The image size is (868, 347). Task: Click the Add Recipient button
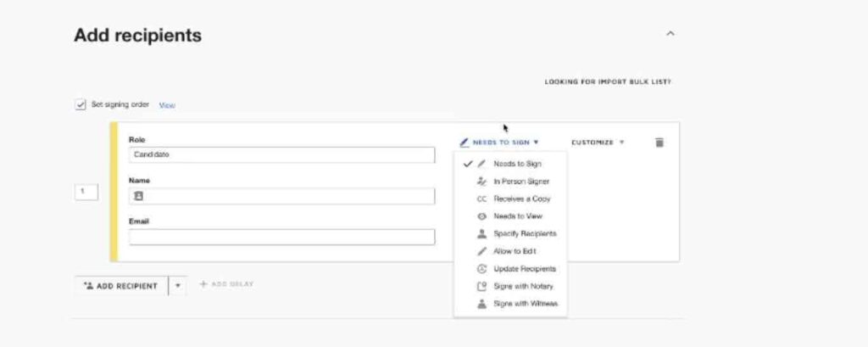coord(121,286)
